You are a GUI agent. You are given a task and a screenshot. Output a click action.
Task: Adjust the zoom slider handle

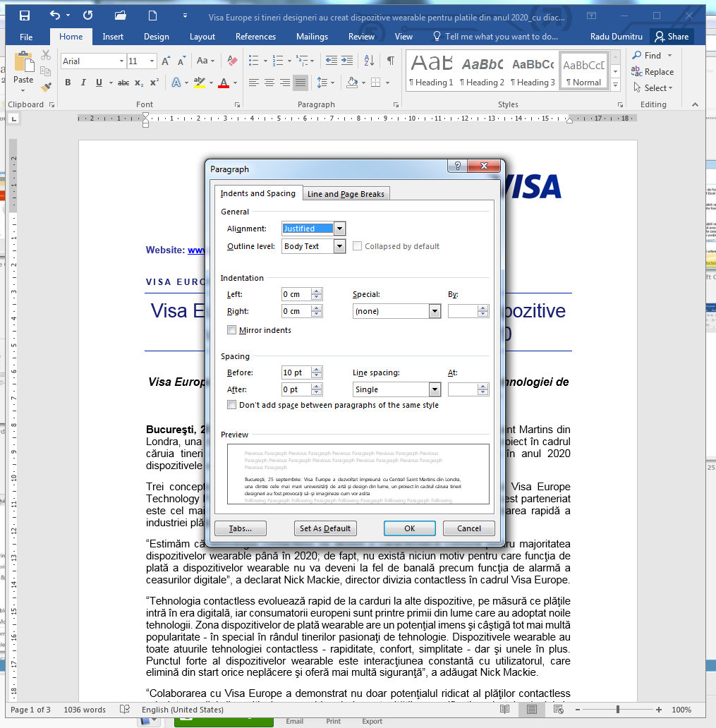tap(617, 710)
